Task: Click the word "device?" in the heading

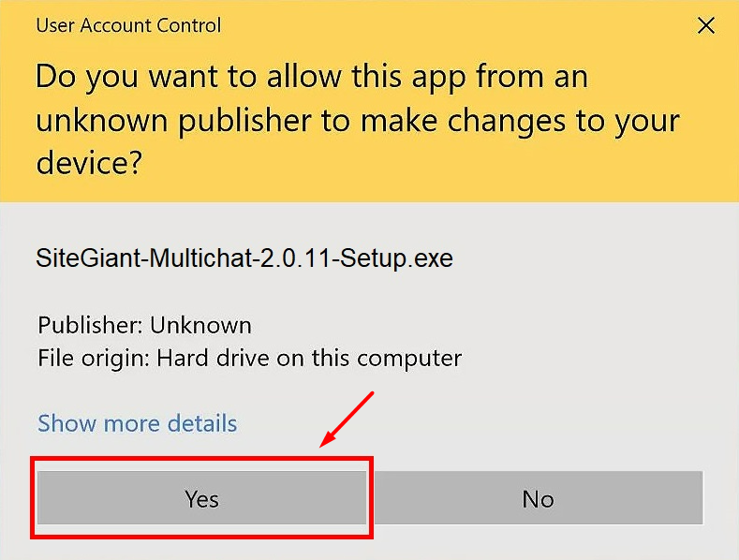Action: (89, 163)
